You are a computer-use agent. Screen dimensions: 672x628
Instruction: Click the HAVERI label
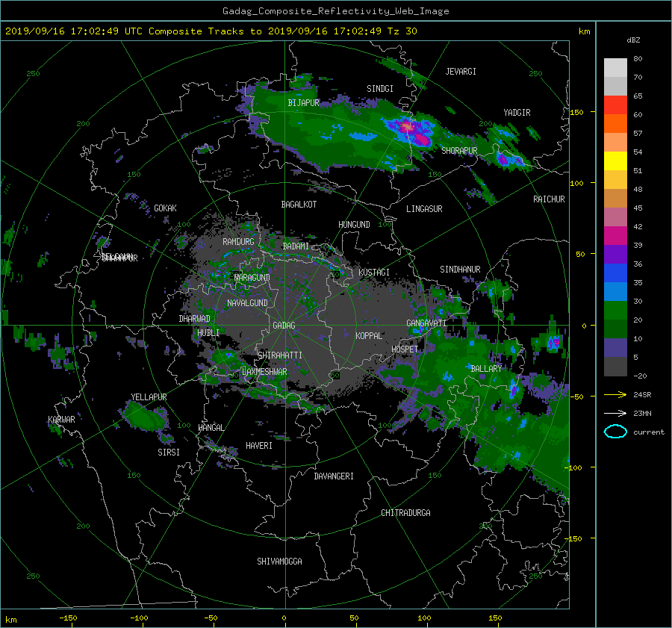click(x=259, y=446)
